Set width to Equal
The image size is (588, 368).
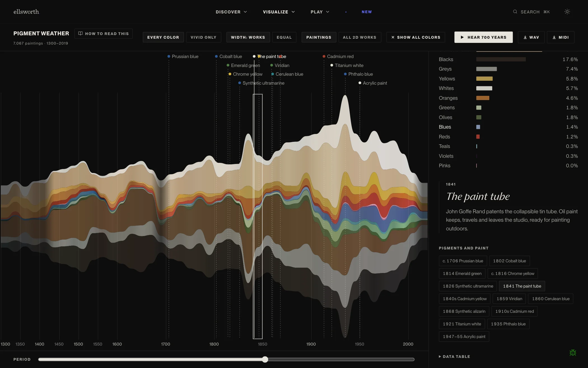284,37
